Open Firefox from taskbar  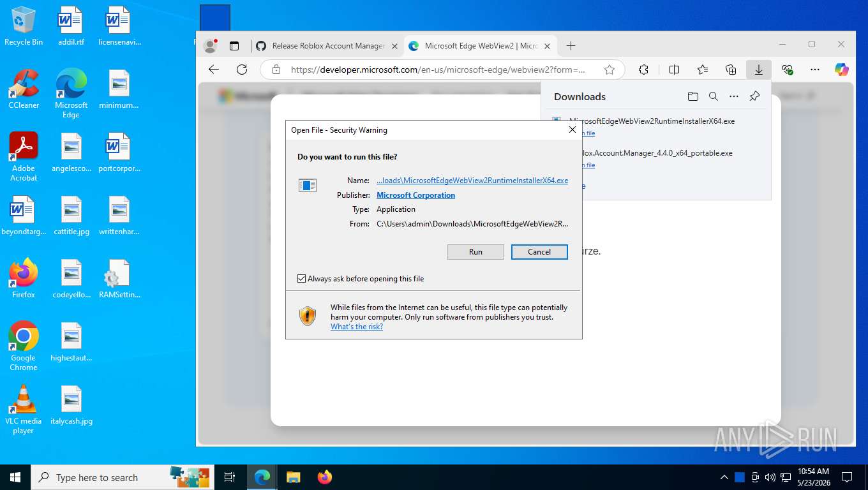click(x=325, y=477)
